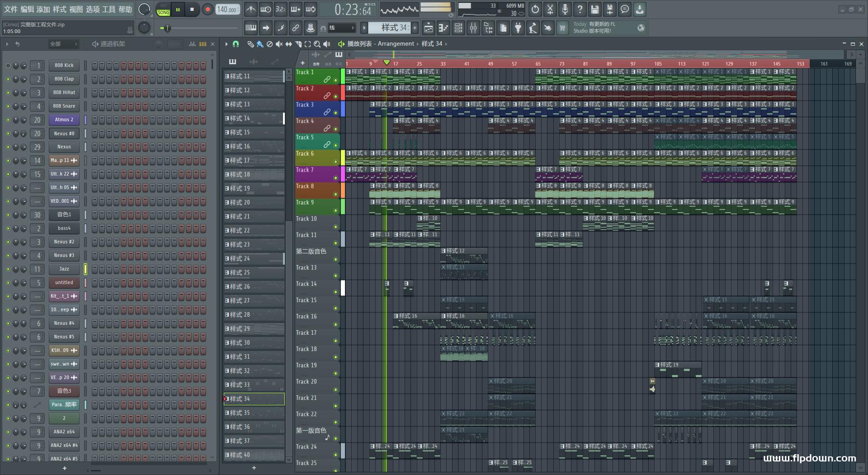This screenshot has width=868, height=475.
Task: Click the record button in transport
Action: (x=208, y=9)
